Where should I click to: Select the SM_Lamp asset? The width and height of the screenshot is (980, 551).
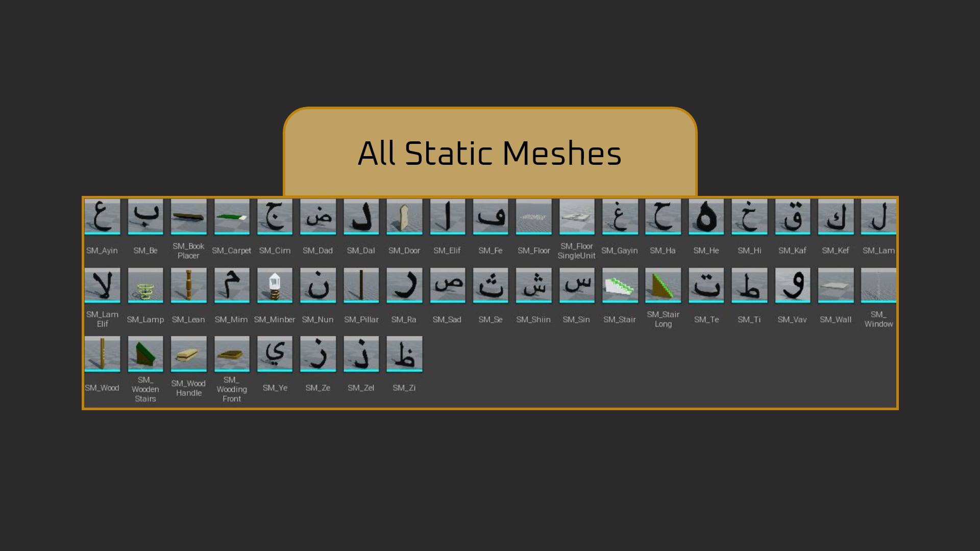[145, 286]
